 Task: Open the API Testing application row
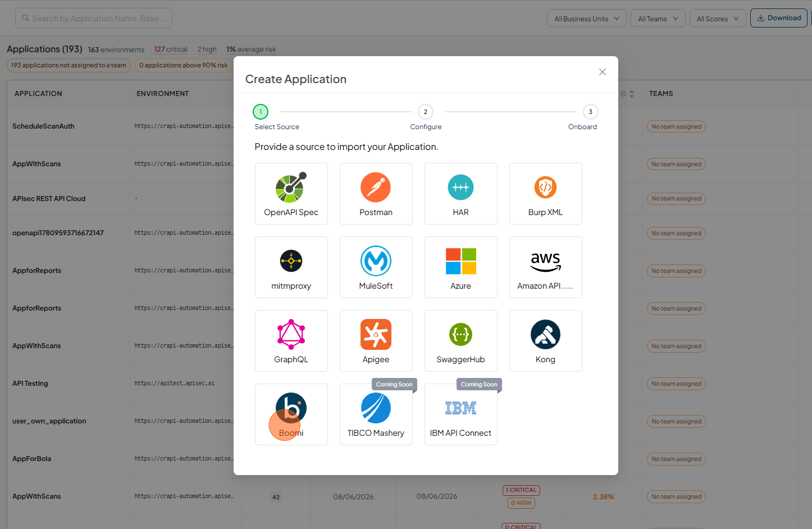coord(30,384)
